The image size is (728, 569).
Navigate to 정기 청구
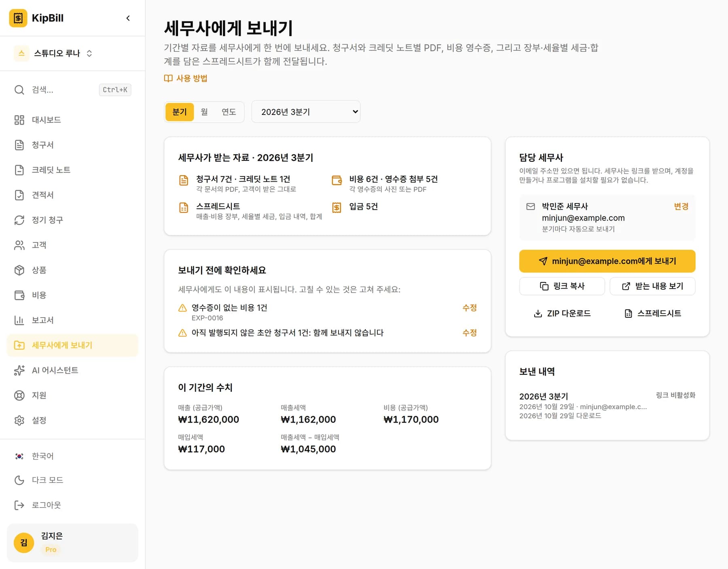coord(72,220)
